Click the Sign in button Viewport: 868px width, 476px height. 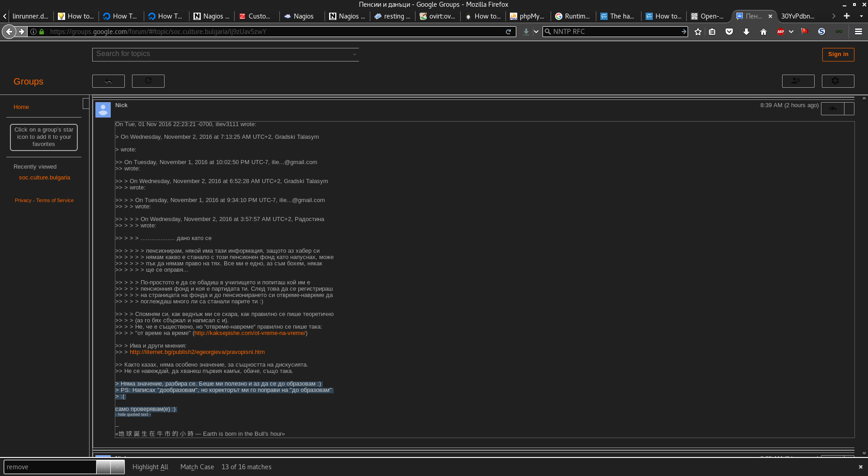[x=838, y=54]
